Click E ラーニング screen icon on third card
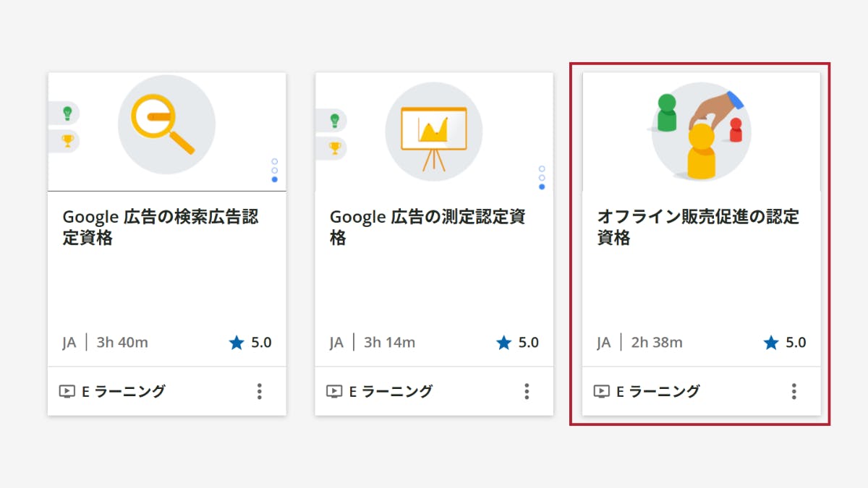The height and width of the screenshot is (488, 868). [x=601, y=391]
